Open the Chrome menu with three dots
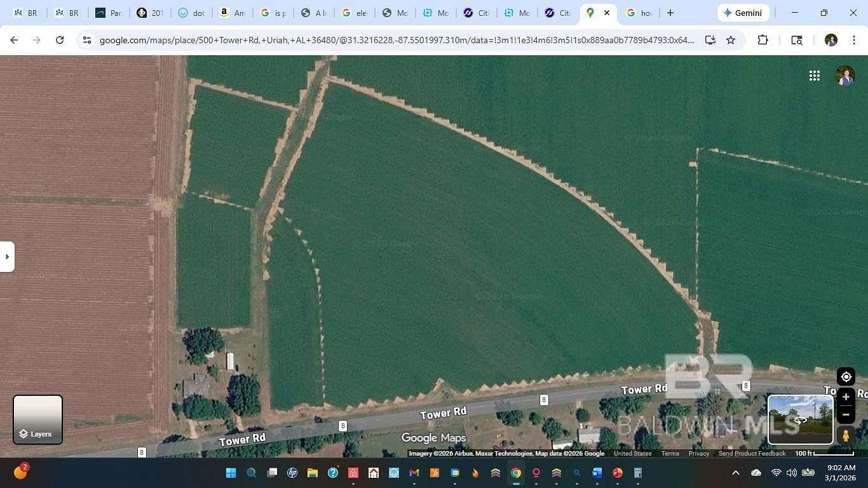 [x=855, y=39]
